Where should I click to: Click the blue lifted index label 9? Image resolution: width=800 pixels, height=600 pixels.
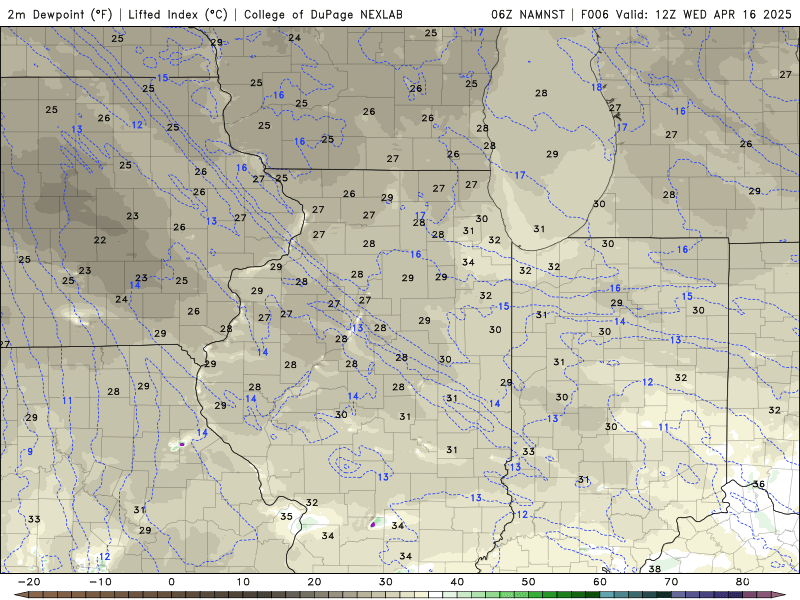click(x=30, y=452)
